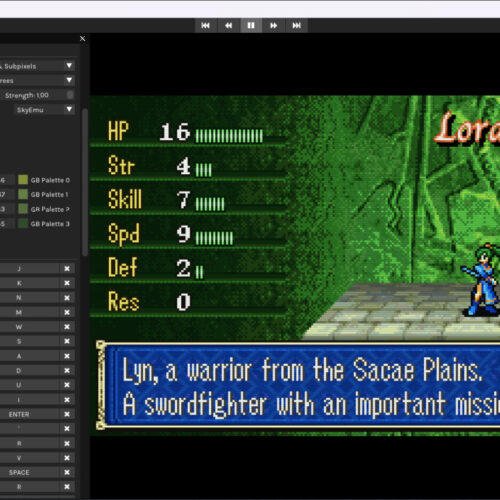Click the rewind to start playback icon

pos(206,25)
